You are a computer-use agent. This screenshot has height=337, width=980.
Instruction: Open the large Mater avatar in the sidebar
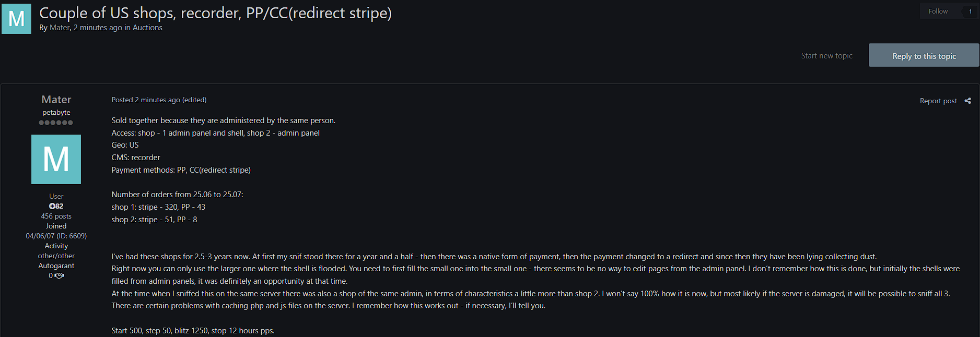click(x=56, y=159)
